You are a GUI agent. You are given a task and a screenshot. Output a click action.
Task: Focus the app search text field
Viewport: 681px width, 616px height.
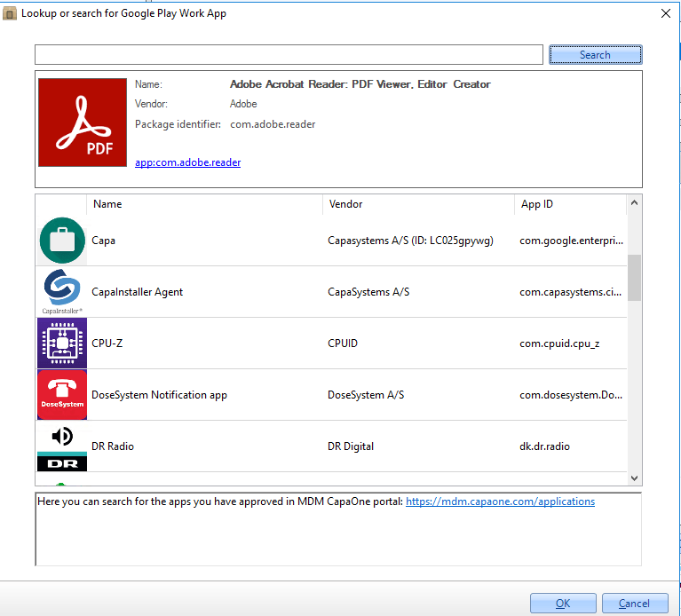click(x=289, y=55)
